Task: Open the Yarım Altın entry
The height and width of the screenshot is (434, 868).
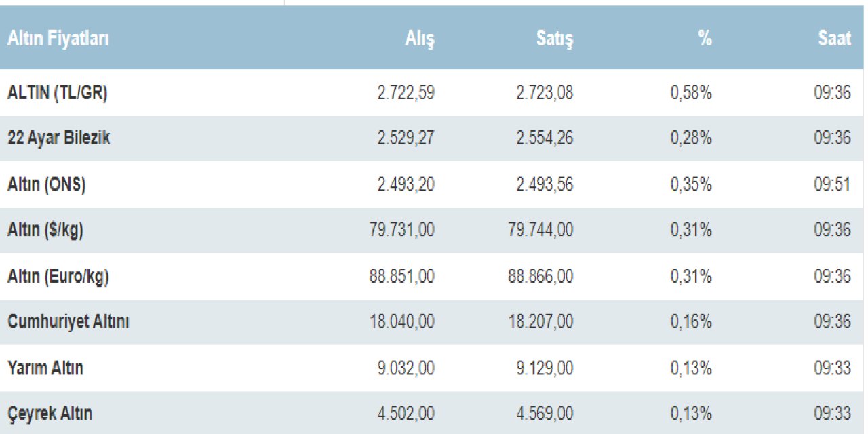Action: tap(45, 368)
